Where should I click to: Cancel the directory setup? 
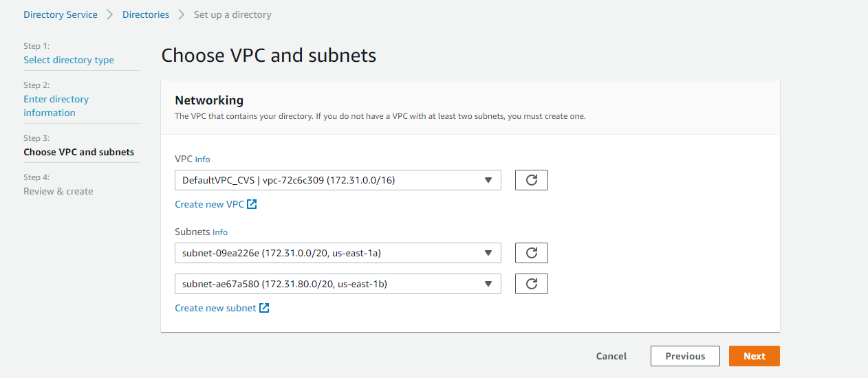[611, 356]
